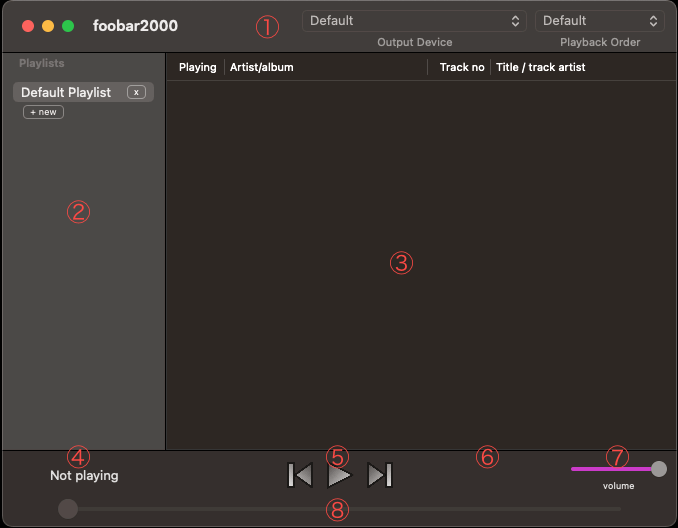The height and width of the screenshot is (528, 678).
Task: Select Default Playlist in the sidebar
Action: (x=66, y=92)
